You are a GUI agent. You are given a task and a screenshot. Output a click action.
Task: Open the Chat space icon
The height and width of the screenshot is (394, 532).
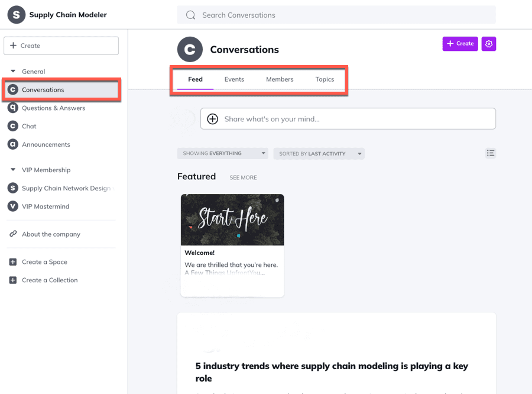tap(12, 126)
